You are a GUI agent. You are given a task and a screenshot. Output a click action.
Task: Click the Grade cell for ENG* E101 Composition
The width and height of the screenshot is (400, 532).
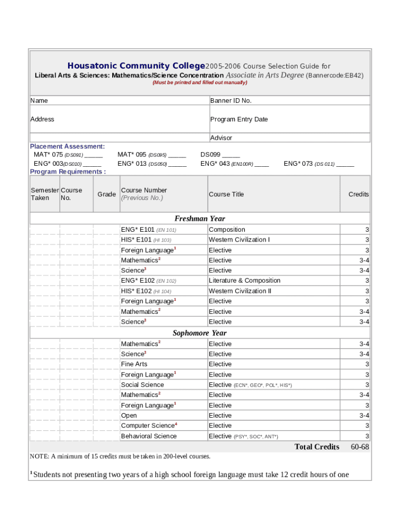coord(106,230)
